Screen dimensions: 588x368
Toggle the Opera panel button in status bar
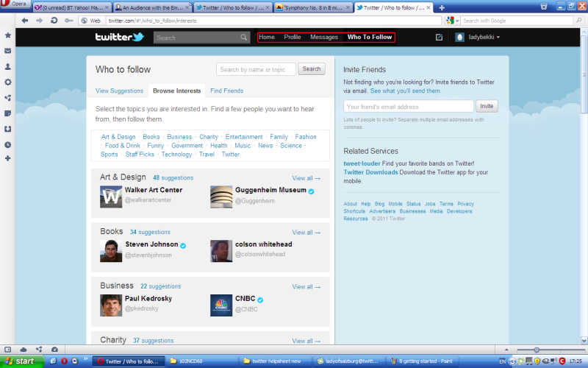point(7,350)
